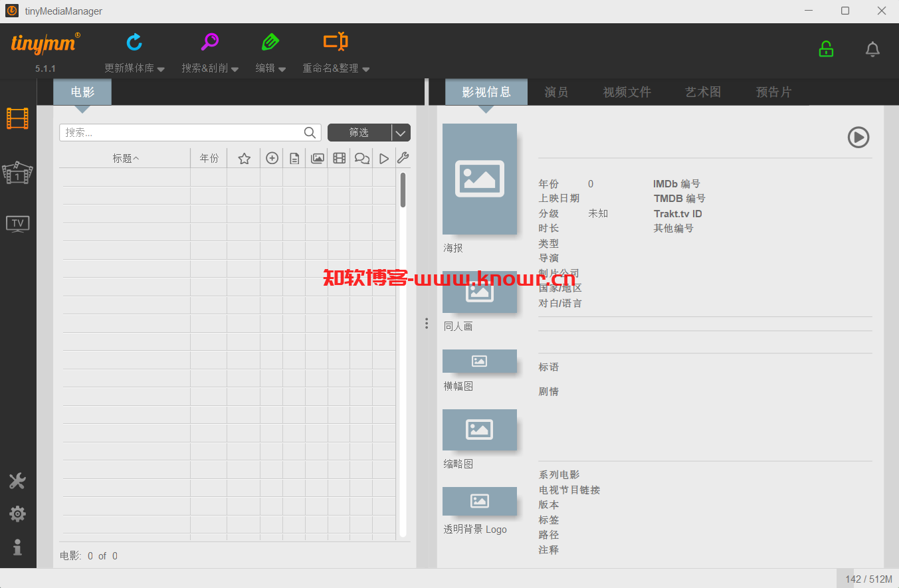Click the TMDB 编号 label

tap(679, 199)
